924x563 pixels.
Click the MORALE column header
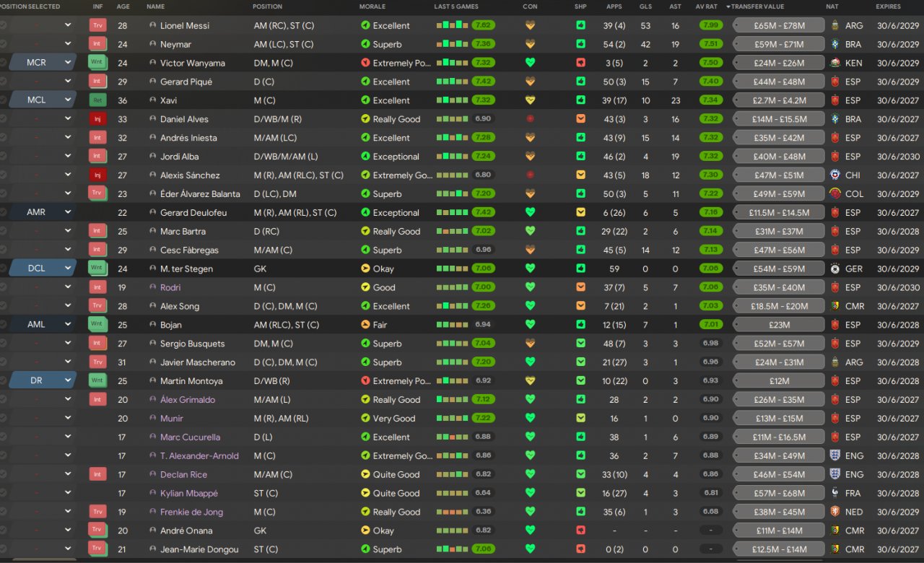coord(372,6)
